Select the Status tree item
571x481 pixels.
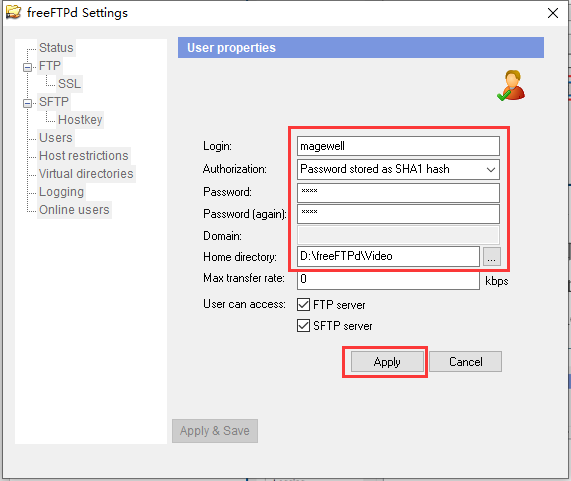56,48
